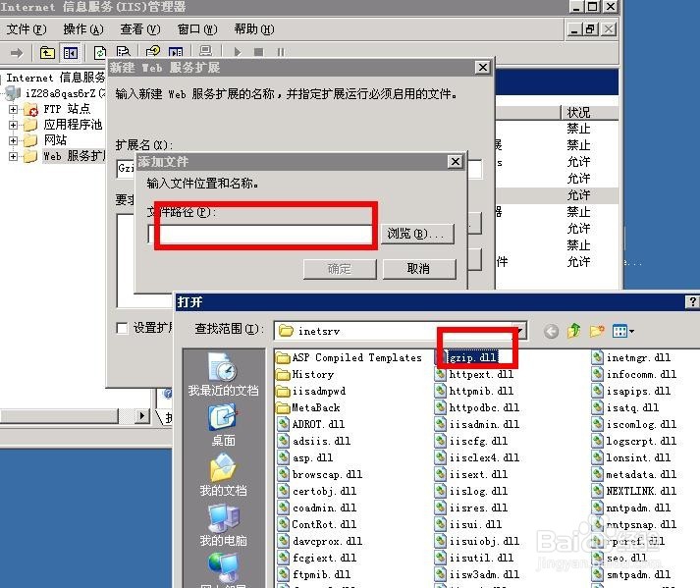The image size is (700, 588).
Task: Go to My Documents place (我的文档)
Action: [223, 475]
